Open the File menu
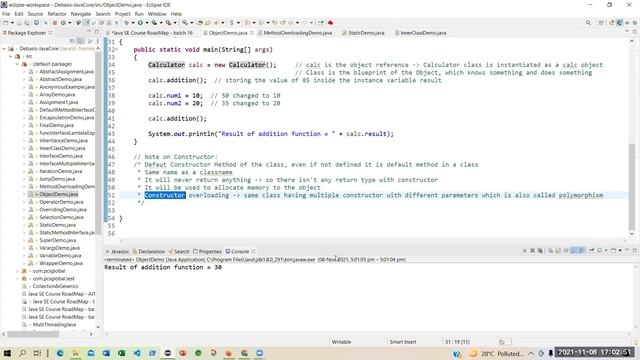 tap(6, 14)
